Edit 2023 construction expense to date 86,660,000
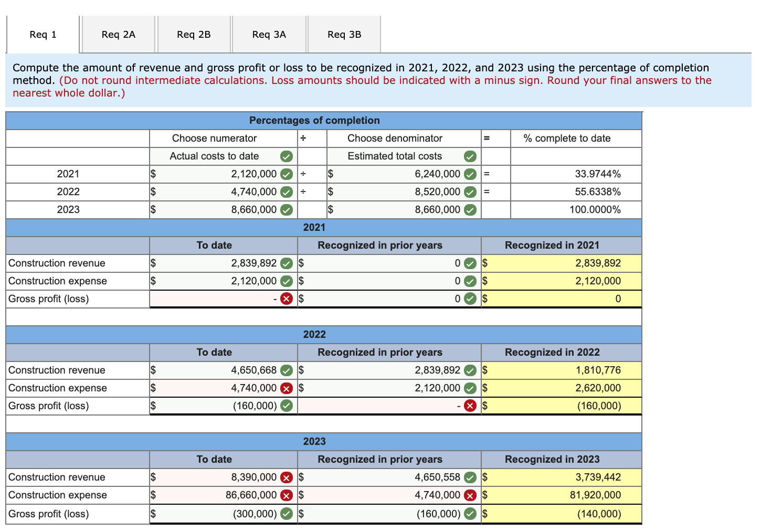The width and height of the screenshot is (761, 532). pyautogui.click(x=224, y=495)
